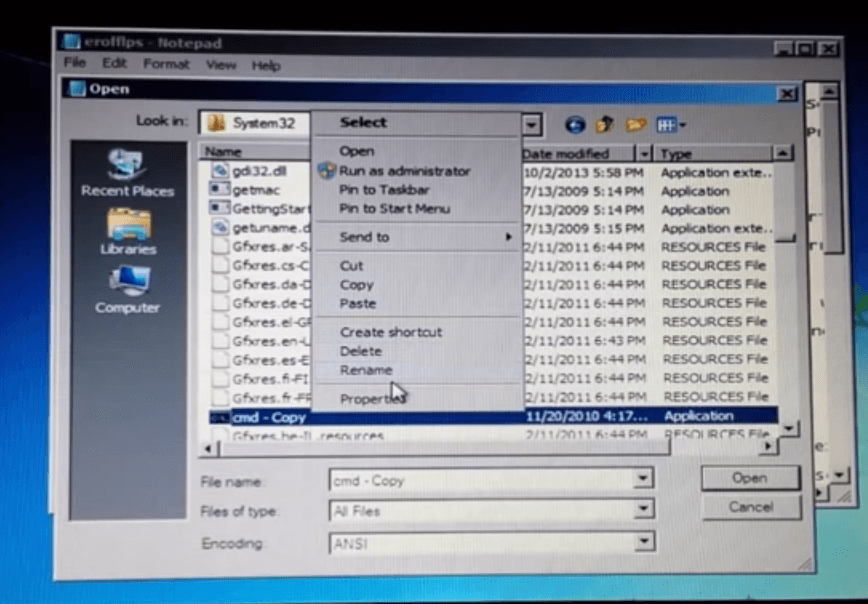Create a new folder icon

[636, 125]
